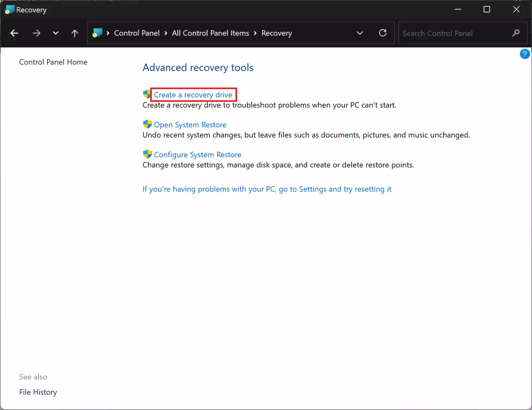Open File History under See also
The width and height of the screenshot is (532, 410).
38,392
